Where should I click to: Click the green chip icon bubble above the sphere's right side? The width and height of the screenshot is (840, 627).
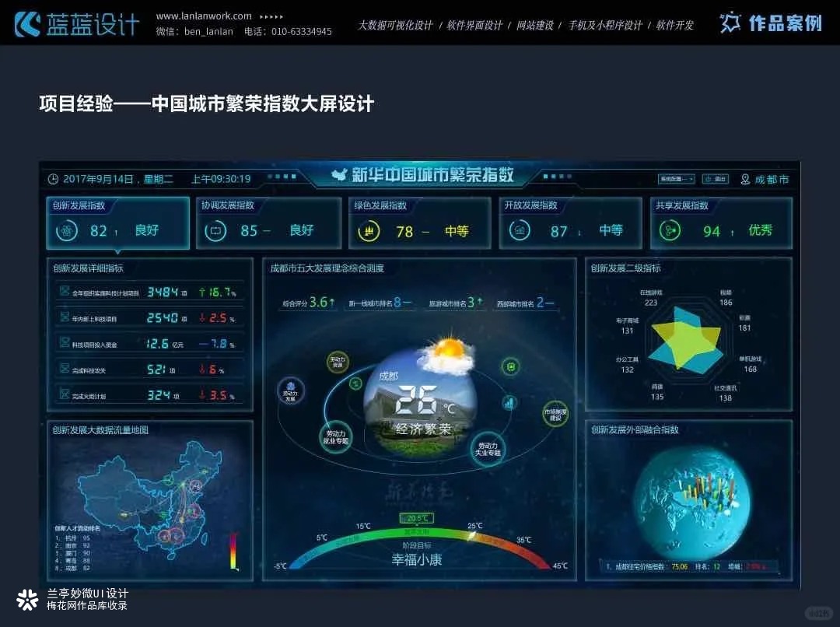click(x=510, y=366)
